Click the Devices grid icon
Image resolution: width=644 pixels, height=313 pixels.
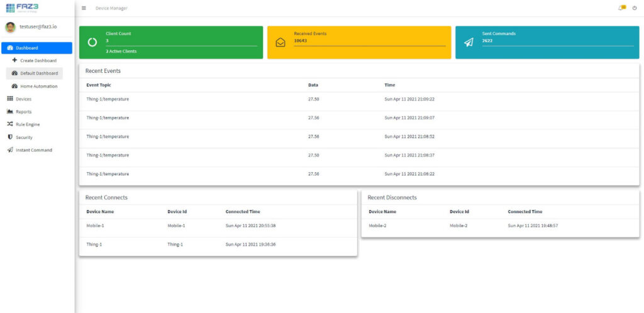[10, 99]
